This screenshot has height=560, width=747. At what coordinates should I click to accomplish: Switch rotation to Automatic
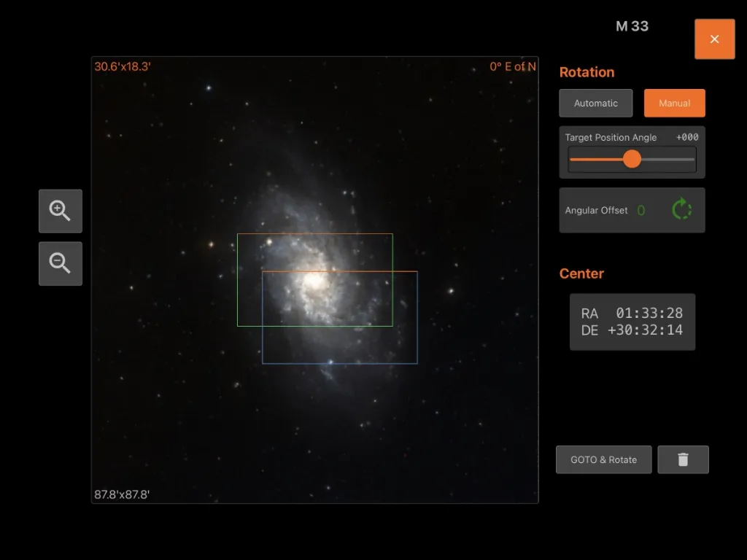coord(595,103)
